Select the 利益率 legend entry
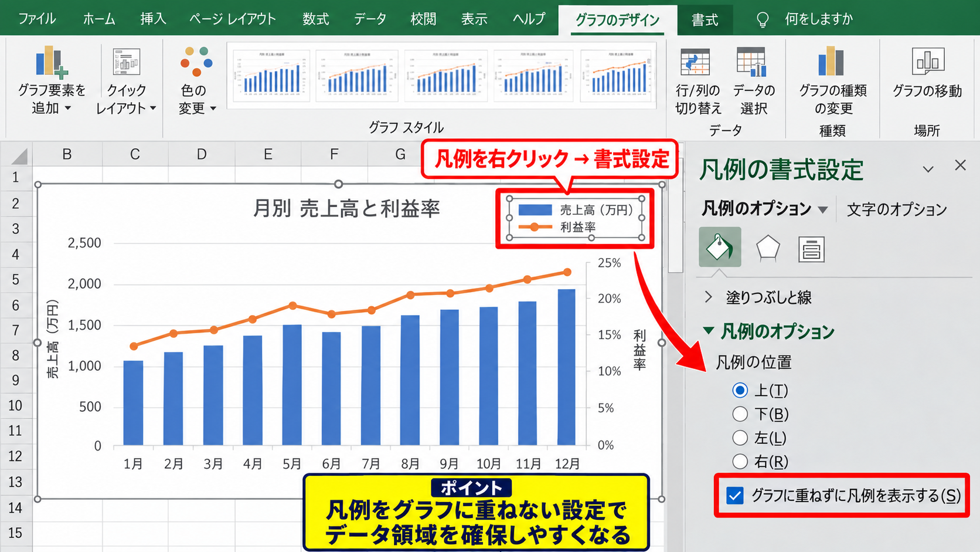980x552 pixels. [x=557, y=227]
